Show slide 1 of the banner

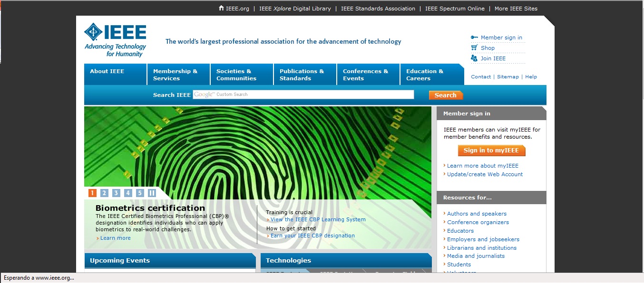point(92,193)
